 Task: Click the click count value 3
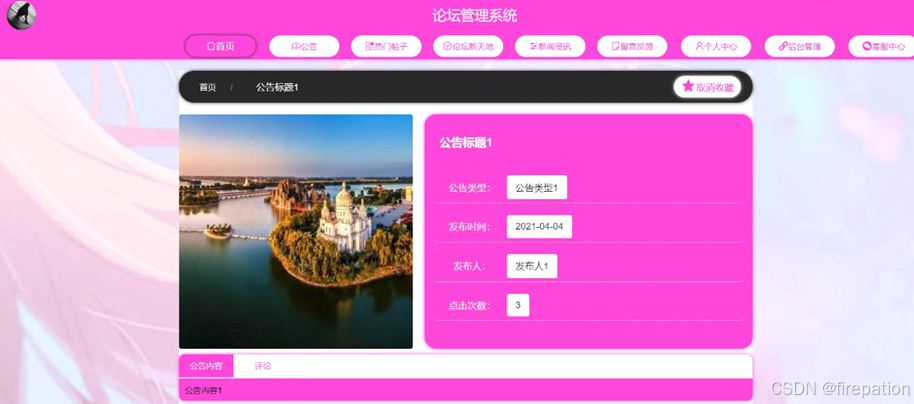[518, 305]
